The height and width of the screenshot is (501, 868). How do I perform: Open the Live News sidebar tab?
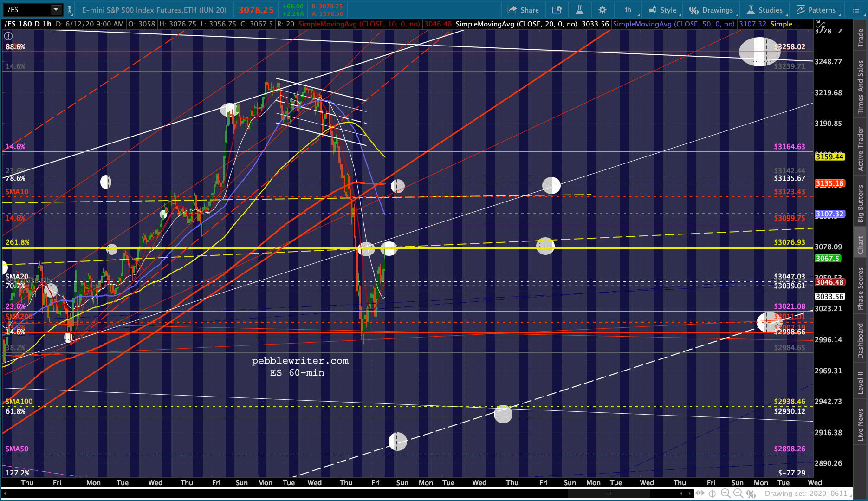coord(861,425)
